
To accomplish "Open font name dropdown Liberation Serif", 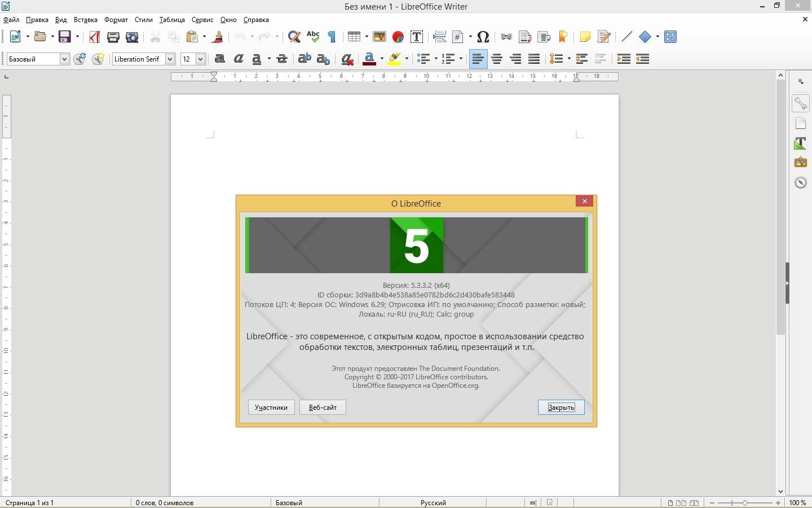I will 170,59.
